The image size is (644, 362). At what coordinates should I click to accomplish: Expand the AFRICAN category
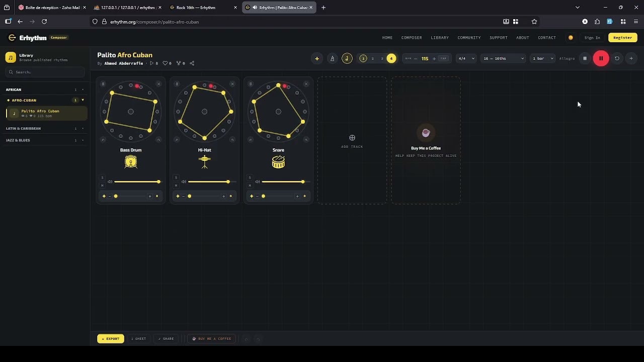coord(45,89)
